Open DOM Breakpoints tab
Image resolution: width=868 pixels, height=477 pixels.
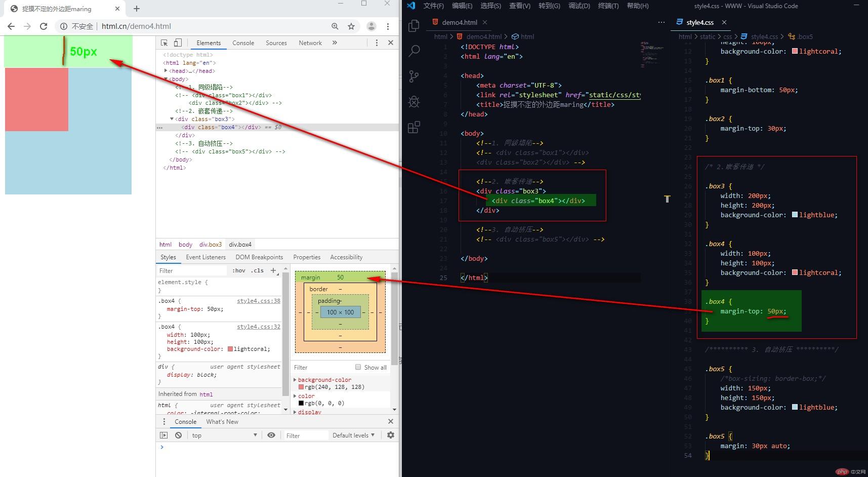pos(259,257)
